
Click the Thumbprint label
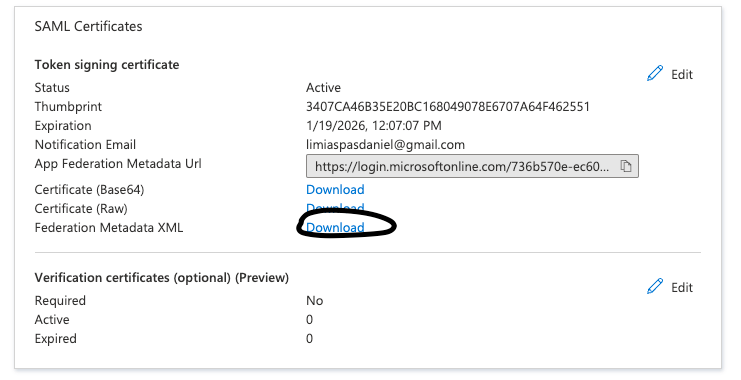68,107
